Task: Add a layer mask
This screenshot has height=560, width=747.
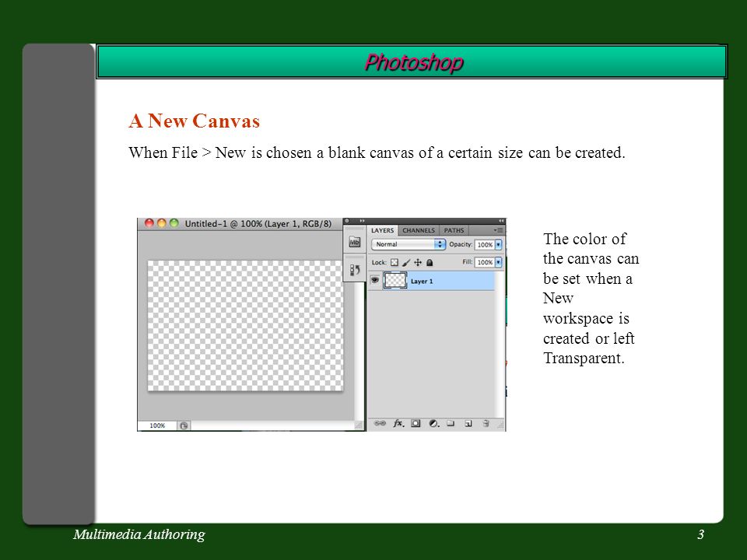Action: [x=416, y=423]
